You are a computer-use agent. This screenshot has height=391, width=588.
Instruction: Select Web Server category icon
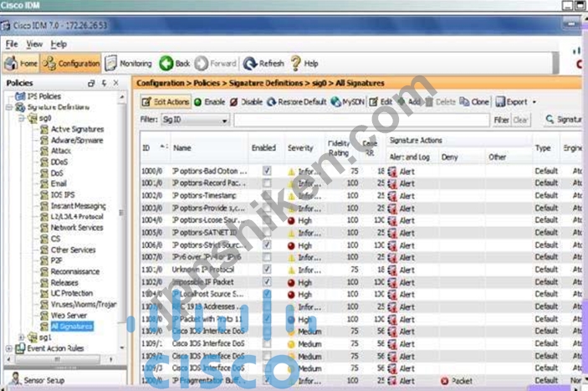tap(44, 316)
